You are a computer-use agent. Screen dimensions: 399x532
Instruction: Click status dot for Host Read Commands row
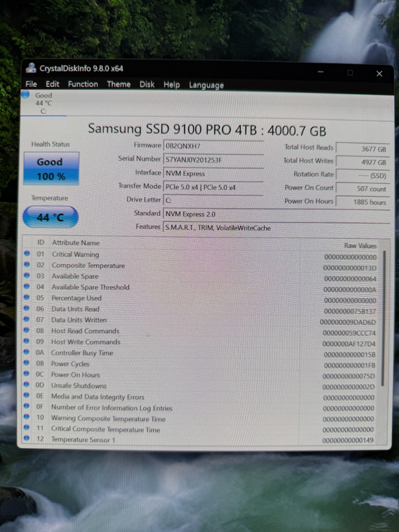pyautogui.click(x=27, y=330)
